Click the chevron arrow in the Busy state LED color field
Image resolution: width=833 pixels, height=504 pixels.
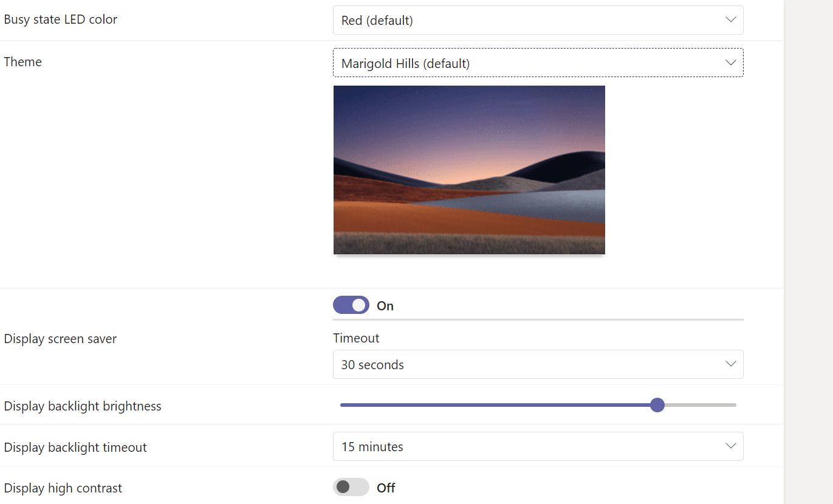click(x=730, y=20)
